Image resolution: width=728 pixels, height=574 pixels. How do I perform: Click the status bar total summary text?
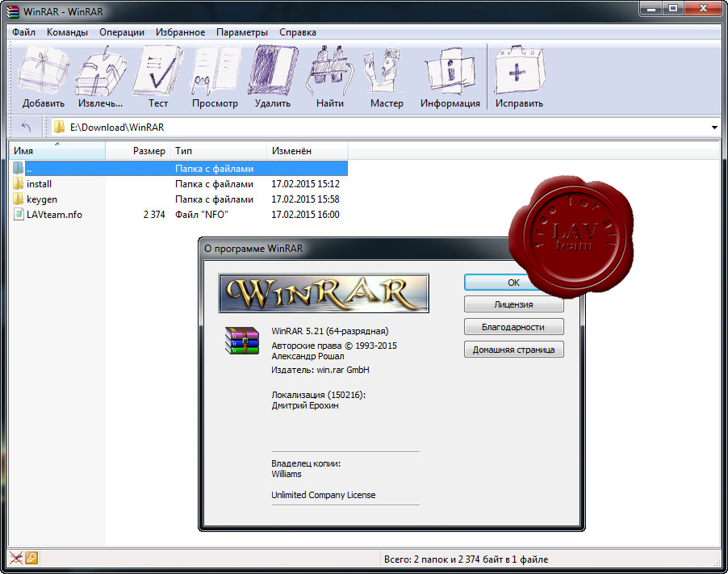[466, 559]
